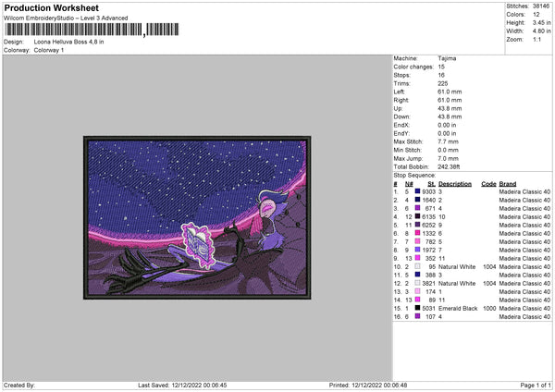Click the 'N#' column header
555x392 pixels.
tap(409, 184)
